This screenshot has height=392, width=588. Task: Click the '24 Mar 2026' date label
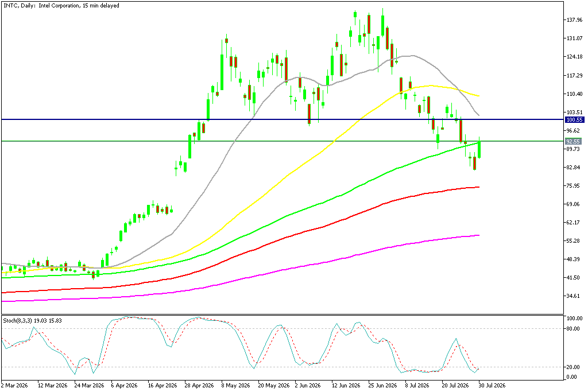coord(89,386)
